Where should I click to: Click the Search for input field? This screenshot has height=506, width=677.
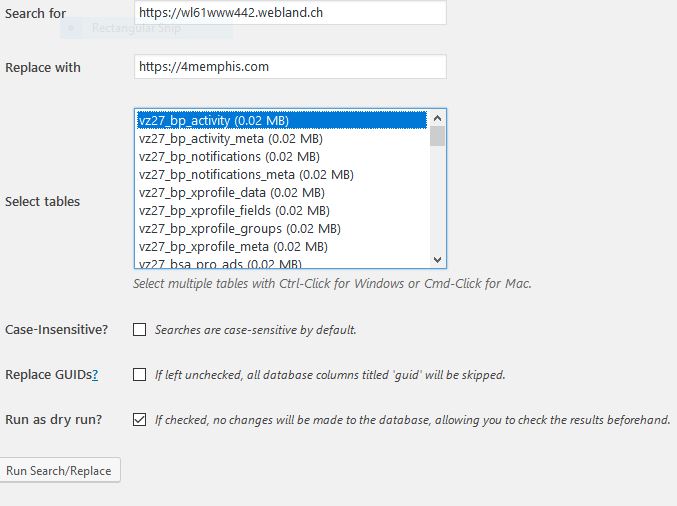pyautogui.click(x=290, y=13)
